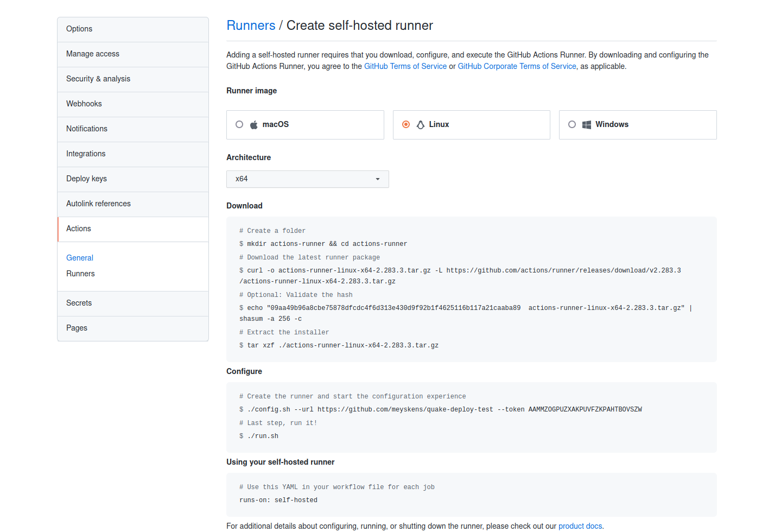The image size is (781, 532).
Task: Click the '# Create a folder' comment
Action: tap(272, 231)
